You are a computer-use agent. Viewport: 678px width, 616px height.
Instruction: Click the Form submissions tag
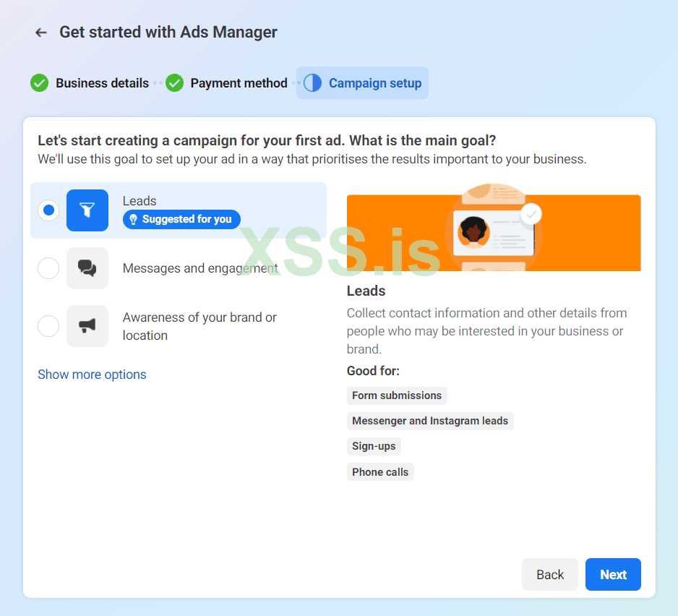pyautogui.click(x=397, y=395)
